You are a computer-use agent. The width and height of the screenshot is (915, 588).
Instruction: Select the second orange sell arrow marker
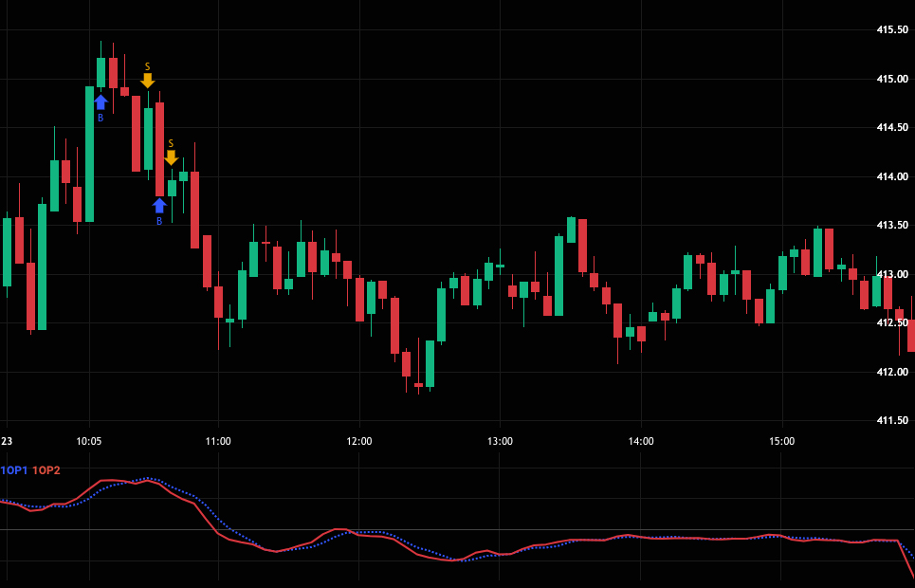pyautogui.click(x=171, y=157)
